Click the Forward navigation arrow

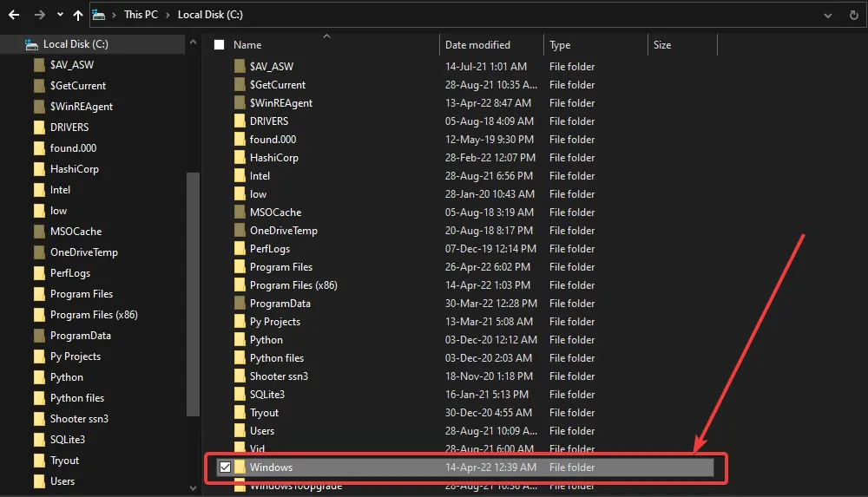pos(38,15)
